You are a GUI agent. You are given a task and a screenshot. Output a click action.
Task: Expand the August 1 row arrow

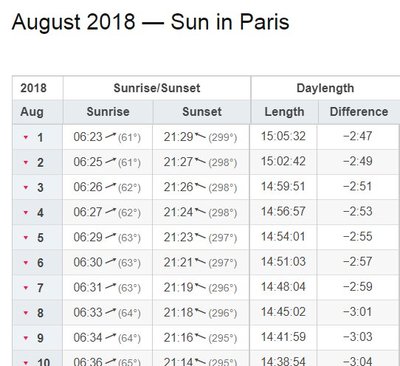pyautogui.click(x=26, y=137)
